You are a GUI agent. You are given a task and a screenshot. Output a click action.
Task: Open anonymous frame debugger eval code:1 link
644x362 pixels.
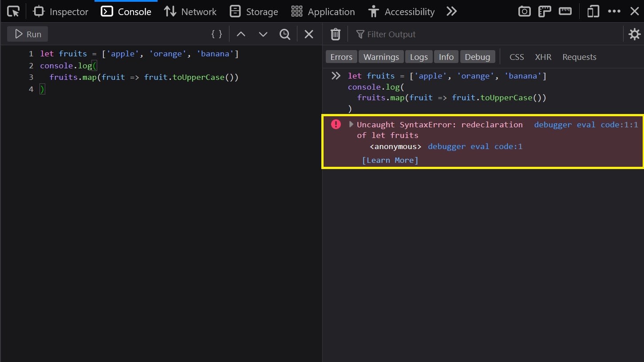[475, 146]
